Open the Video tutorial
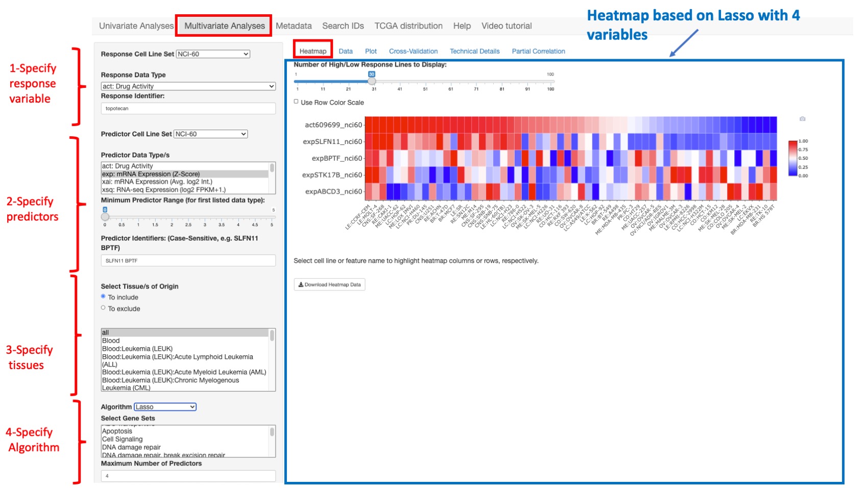 pyautogui.click(x=507, y=26)
